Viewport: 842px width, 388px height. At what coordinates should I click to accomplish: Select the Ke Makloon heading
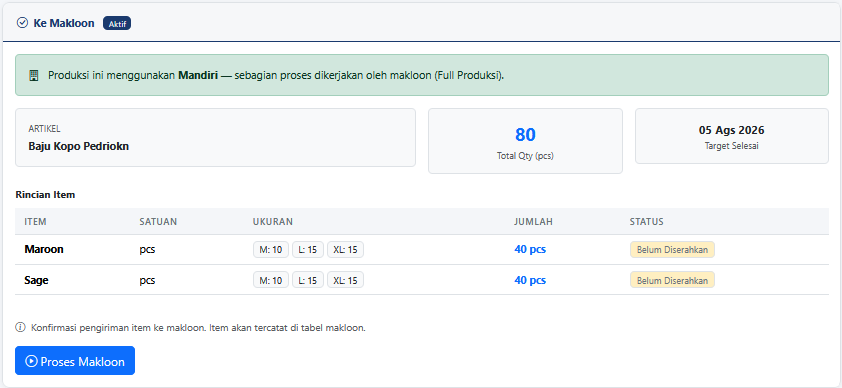[63, 23]
